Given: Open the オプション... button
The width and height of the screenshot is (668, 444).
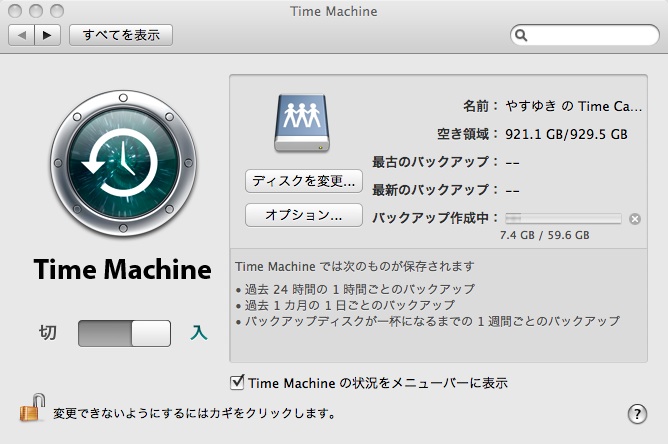Looking at the screenshot, I should (304, 215).
